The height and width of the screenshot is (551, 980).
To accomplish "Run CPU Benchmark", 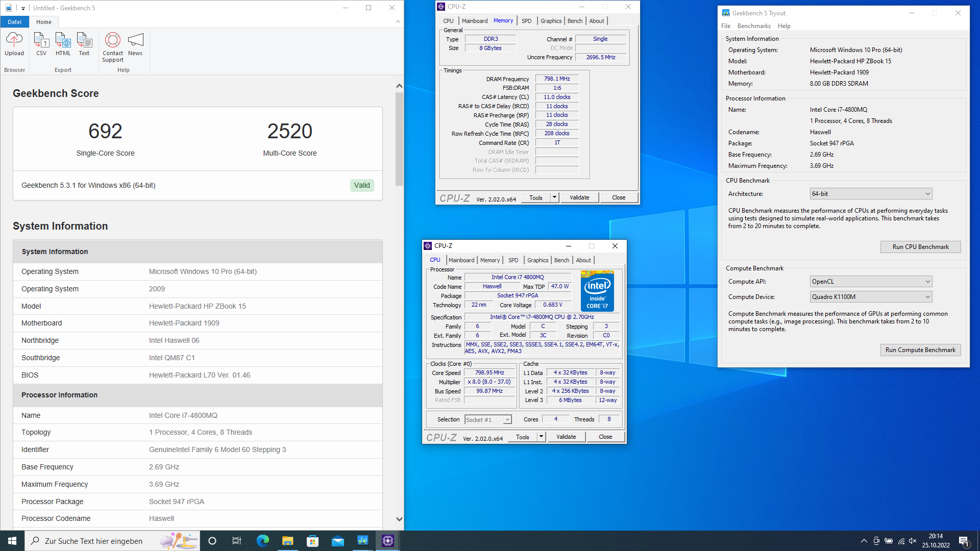I will pyautogui.click(x=920, y=247).
